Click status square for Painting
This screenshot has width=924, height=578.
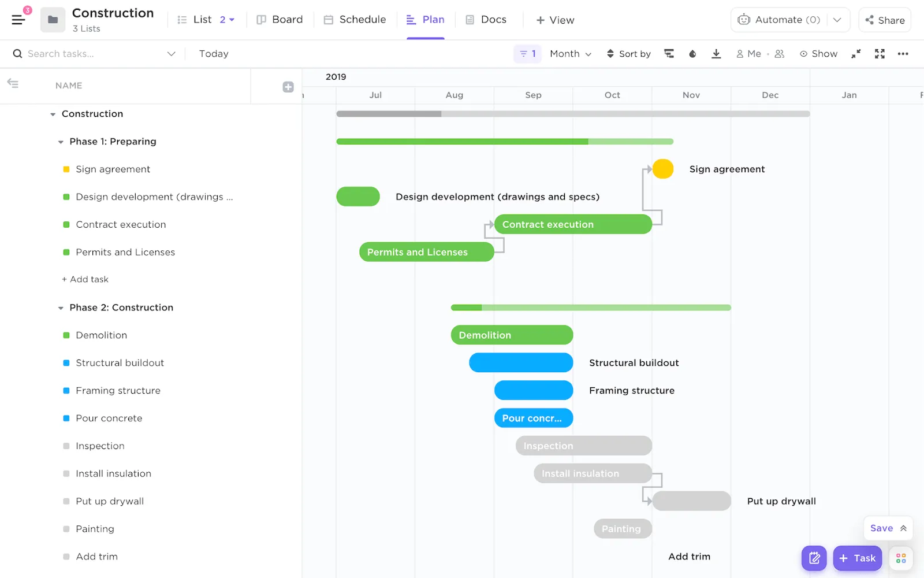pos(66,529)
